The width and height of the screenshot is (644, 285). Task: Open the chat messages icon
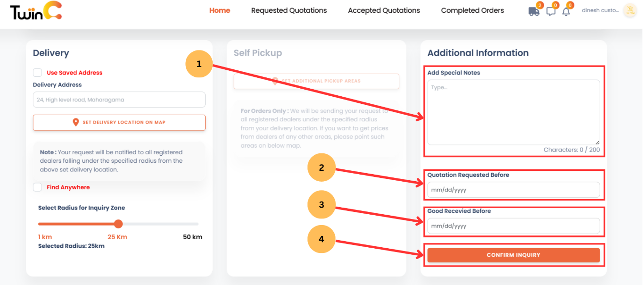[551, 11]
